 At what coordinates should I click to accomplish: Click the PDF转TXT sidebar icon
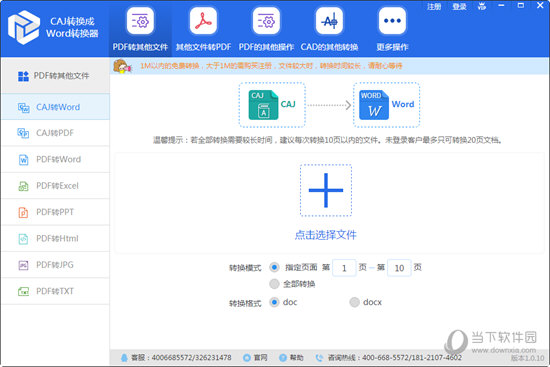pyautogui.click(x=24, y=291)
